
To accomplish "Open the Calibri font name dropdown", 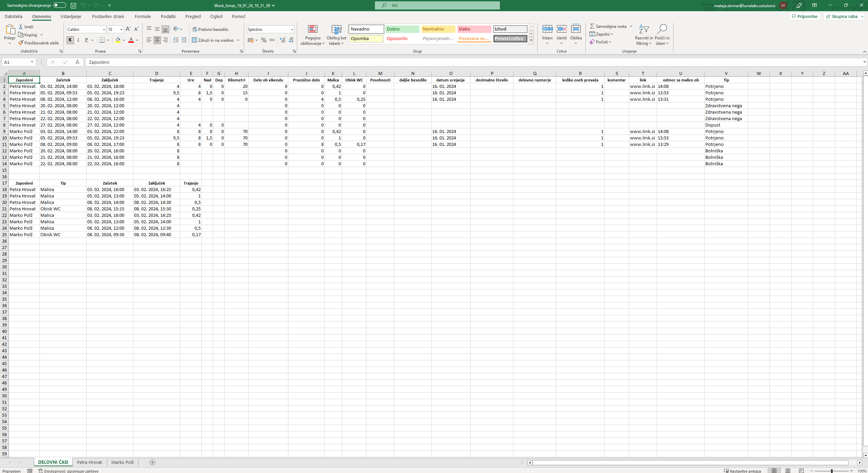I will point(104,30).
